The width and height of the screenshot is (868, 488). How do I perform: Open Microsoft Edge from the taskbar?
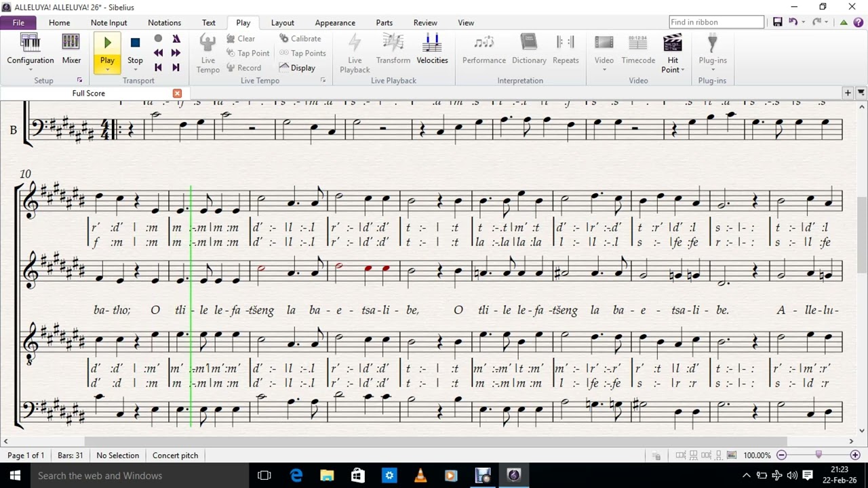[x=296, y=476]
